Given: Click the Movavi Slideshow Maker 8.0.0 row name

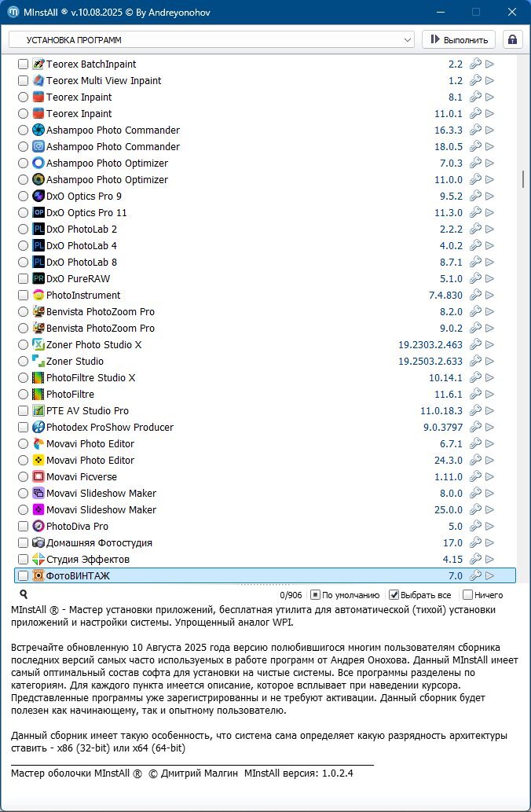Looking at the screenshot, I should pos(101,494).
